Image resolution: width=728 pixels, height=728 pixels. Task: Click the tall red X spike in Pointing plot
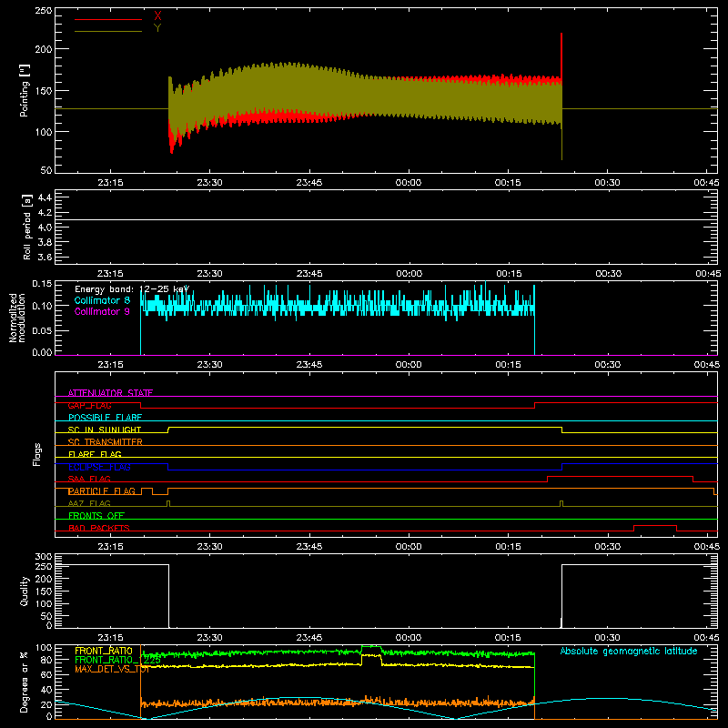(x=561, y=56)
